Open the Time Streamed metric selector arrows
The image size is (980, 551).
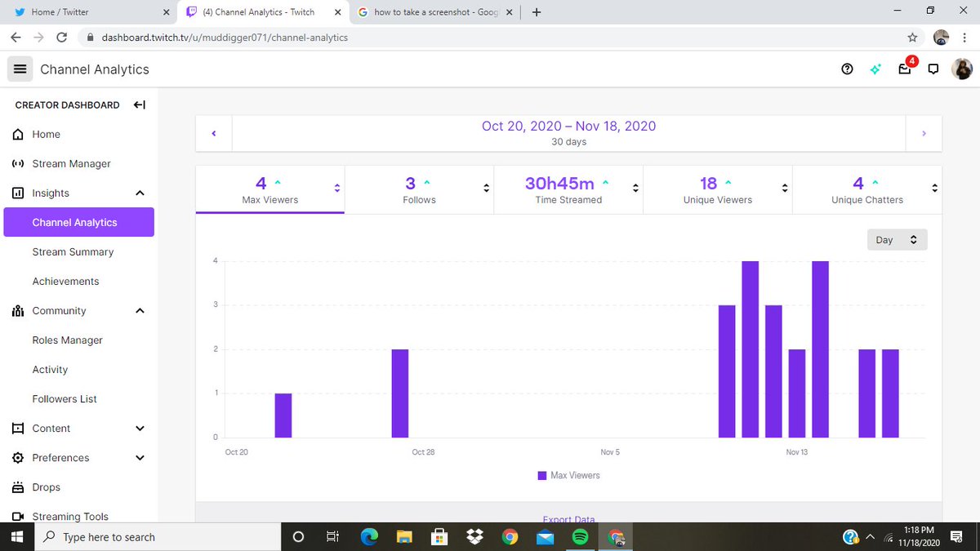635,188
